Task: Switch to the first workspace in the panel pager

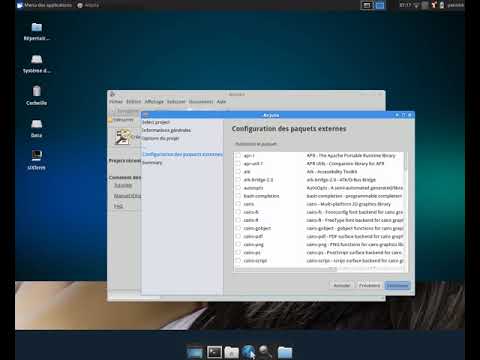Action: 367,5
